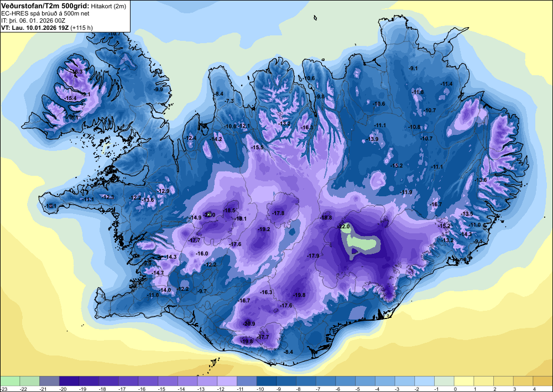The height and width of the screenshot is (392, 553).
Task: Click the -13.9 temperature label
Action: click(x=372, y=139)
